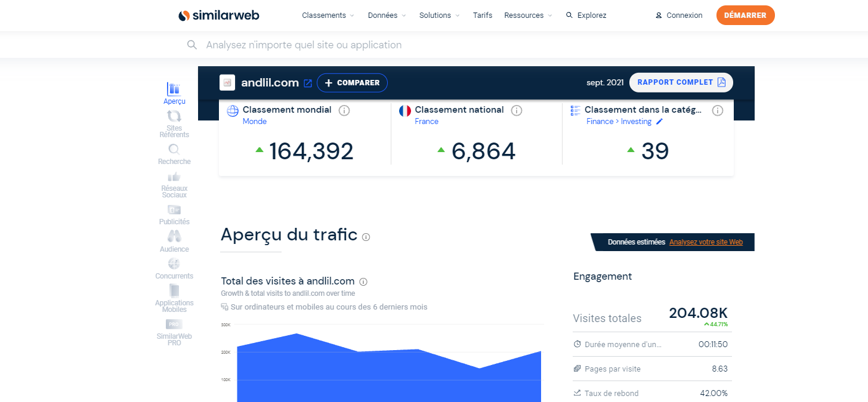The width and height of the screenshot is (868, 402).
Task: Click the andlil.com site title
Action: 270,83
